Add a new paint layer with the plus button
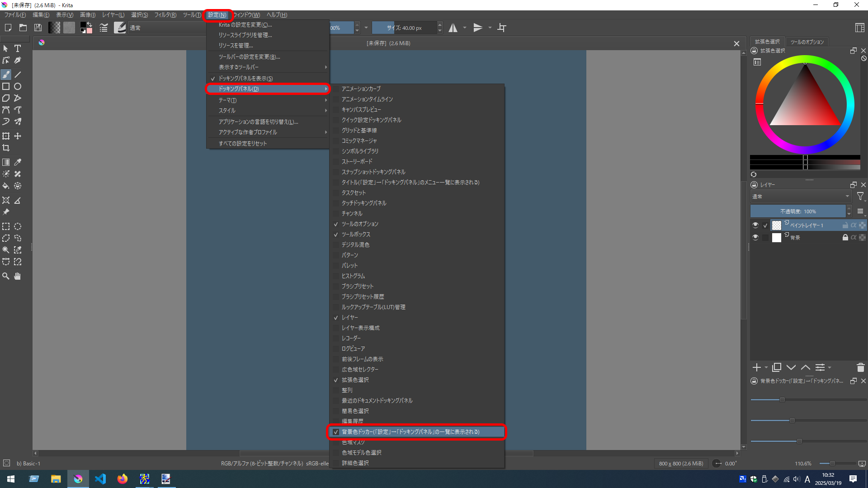The height and width of the screenshot is (488, 868). pos(757,367)
